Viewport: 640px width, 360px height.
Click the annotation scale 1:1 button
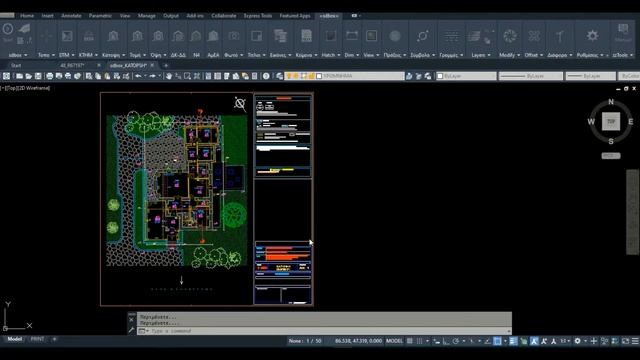point(564,341)
